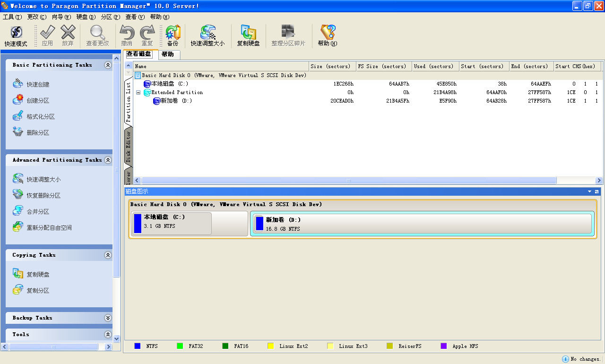Viewport: 605px width, 364px height.
Task: Click sidebar 复制分区 icon
Action: 17,290
